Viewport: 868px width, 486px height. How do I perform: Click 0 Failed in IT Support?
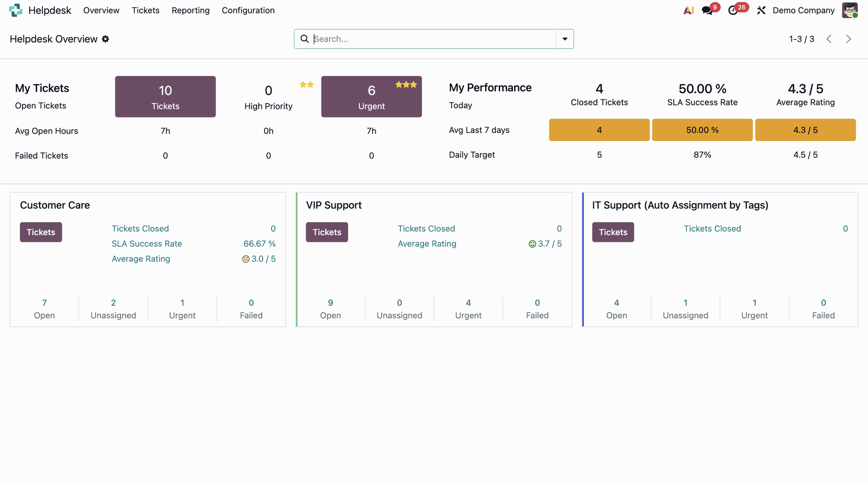point(824,309)
